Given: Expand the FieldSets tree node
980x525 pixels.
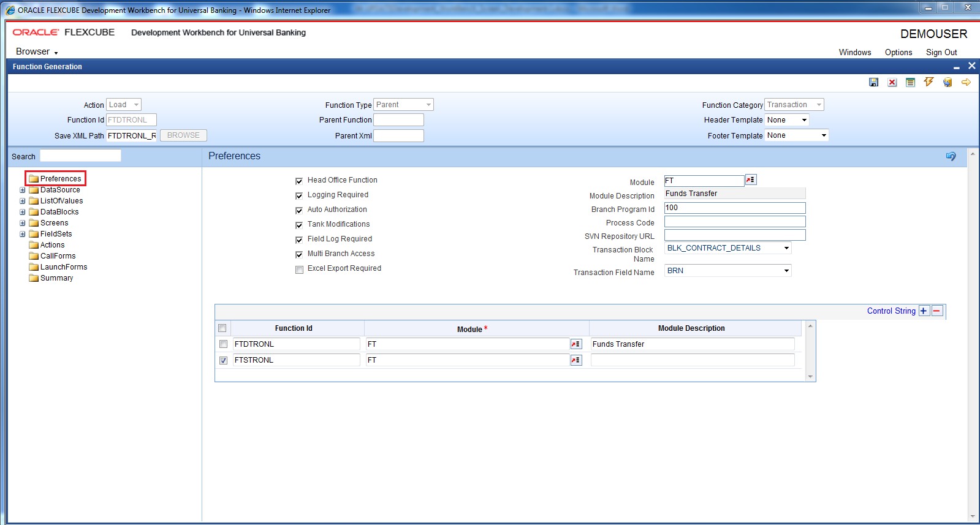Looking at the screenshot, I should point(23,234).
